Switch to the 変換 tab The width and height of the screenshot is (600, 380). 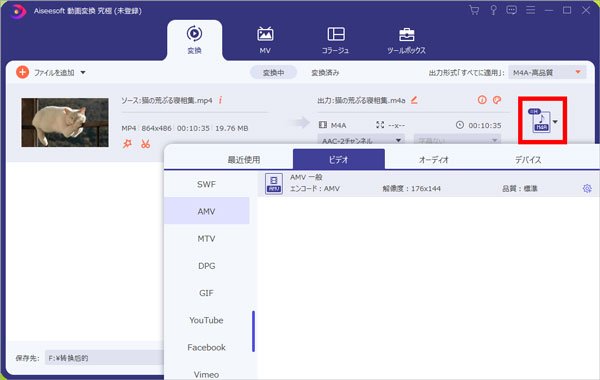(194, 41)
